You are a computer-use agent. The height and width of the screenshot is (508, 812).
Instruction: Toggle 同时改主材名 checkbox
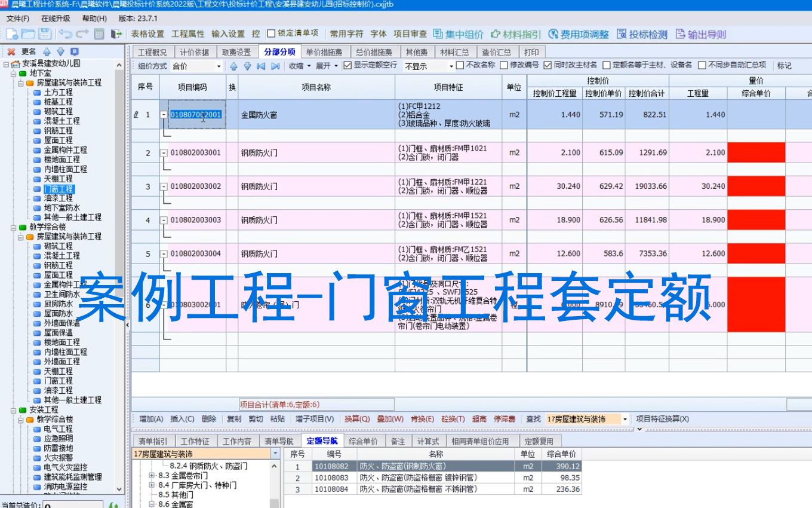548,65
